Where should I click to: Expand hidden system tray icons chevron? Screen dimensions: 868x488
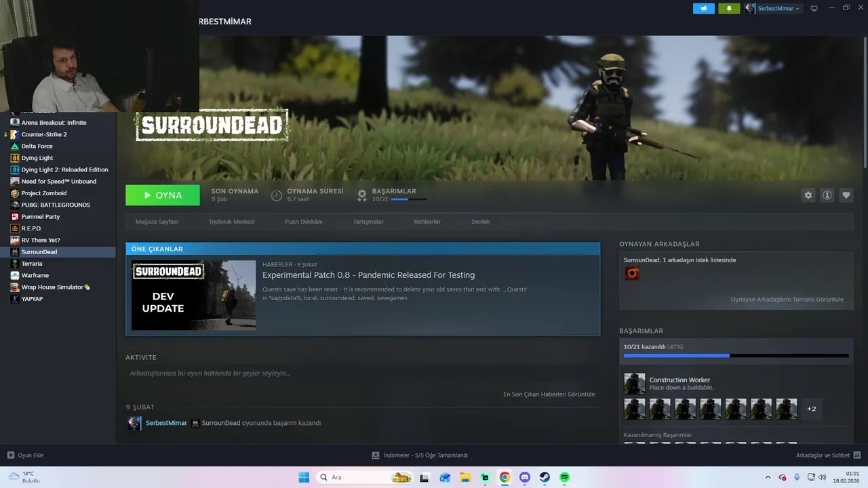768,477
